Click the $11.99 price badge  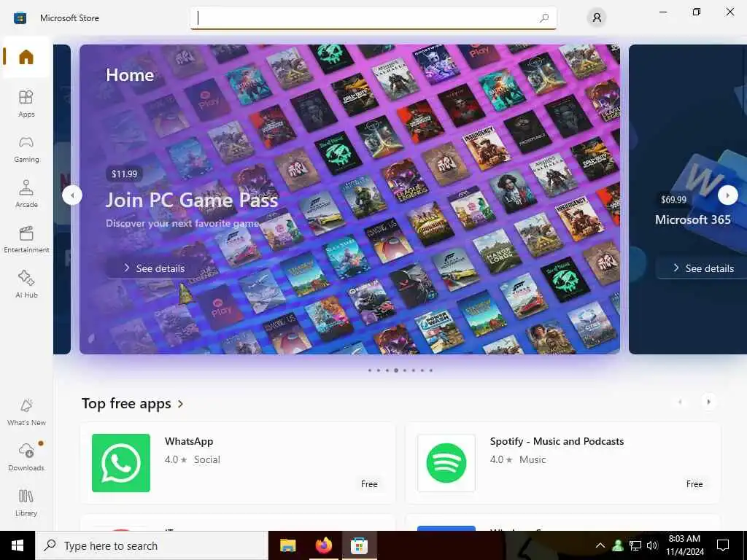(124, 174)
